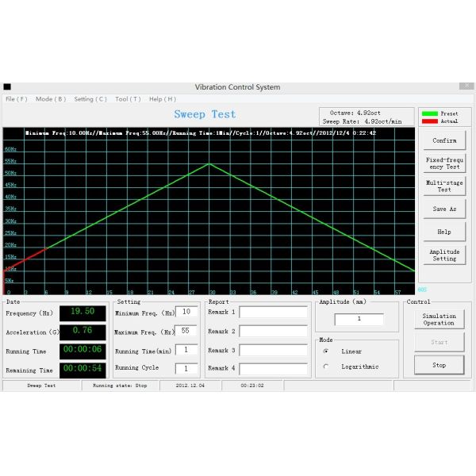Open Amplitude Setting
476x476 pixels.
[443, 255]
